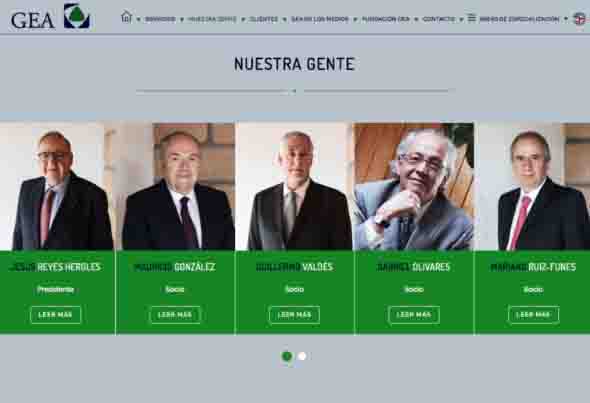Open the hamburger menu icon
Image resolution: width=590 pixels, height=403 pixels.
(471, 18)
